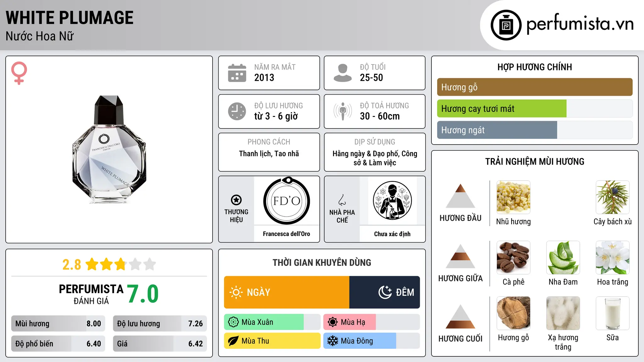This screenshot has width=644, height=362.
Task: Click the Chưa xác định perfumer label
Action: 392,234
